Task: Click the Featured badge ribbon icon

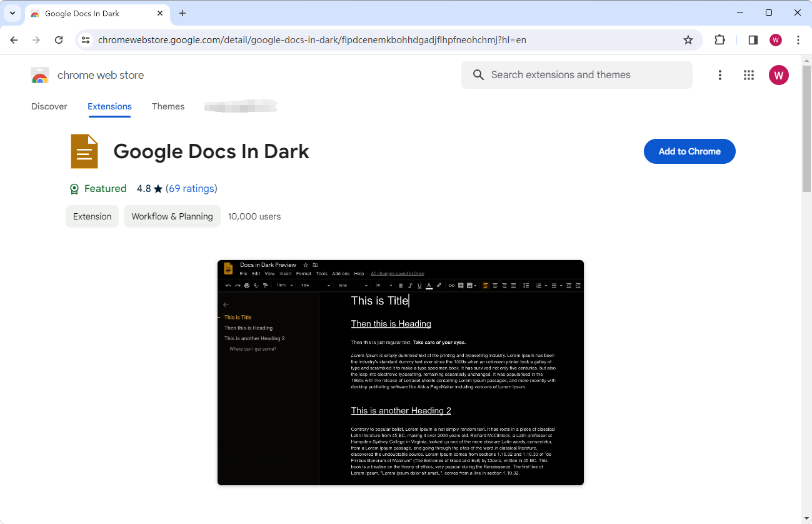Action: pos(74,188)
